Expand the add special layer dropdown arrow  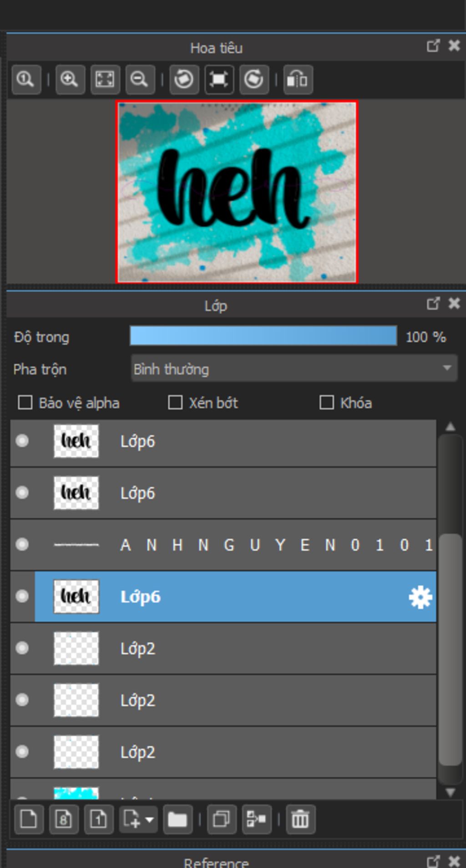pyautogui.click(x=149, y=820)
